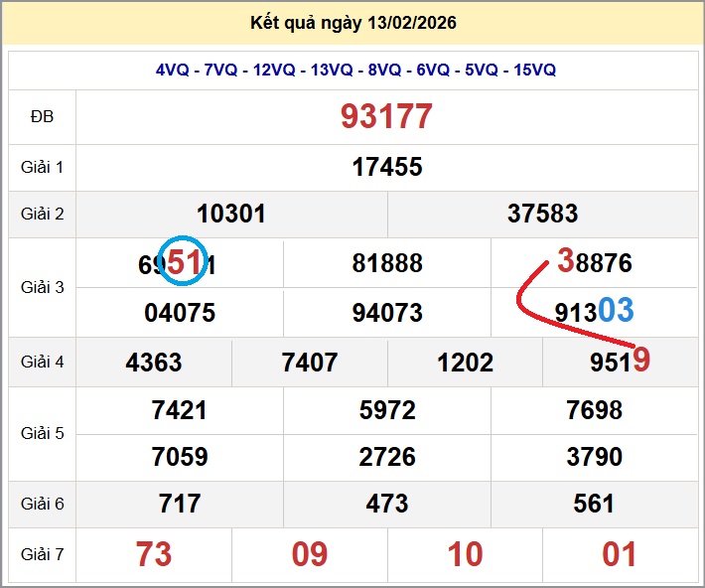Click the special prize number 93177
This screenshot has height=588, width=705.
point(387,117)
